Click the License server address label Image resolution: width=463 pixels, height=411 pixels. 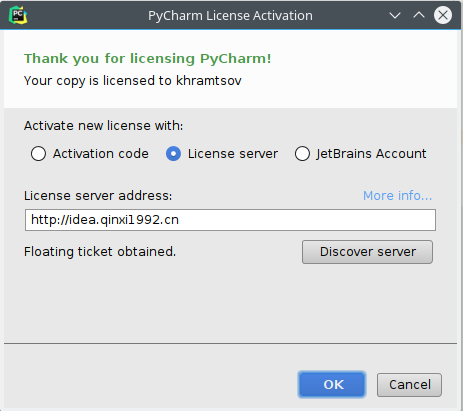click(x=98, y=196)
